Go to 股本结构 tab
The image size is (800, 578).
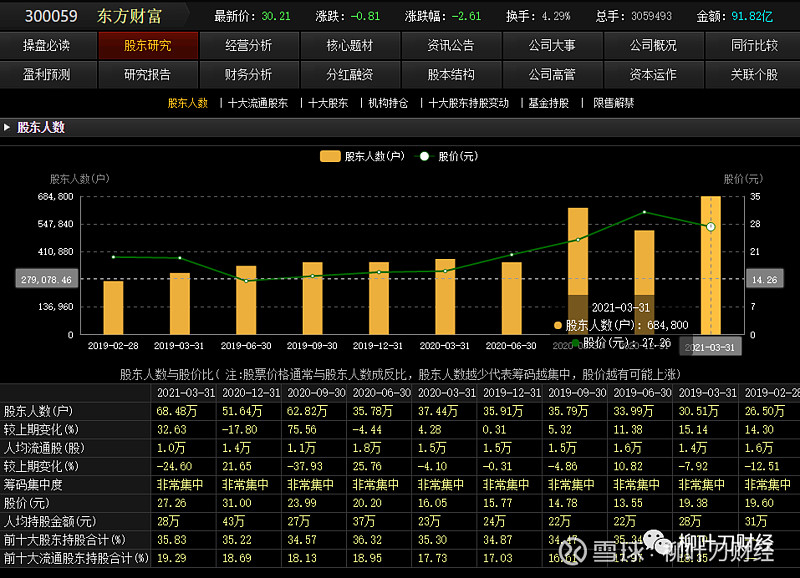[x=451, y=74]
